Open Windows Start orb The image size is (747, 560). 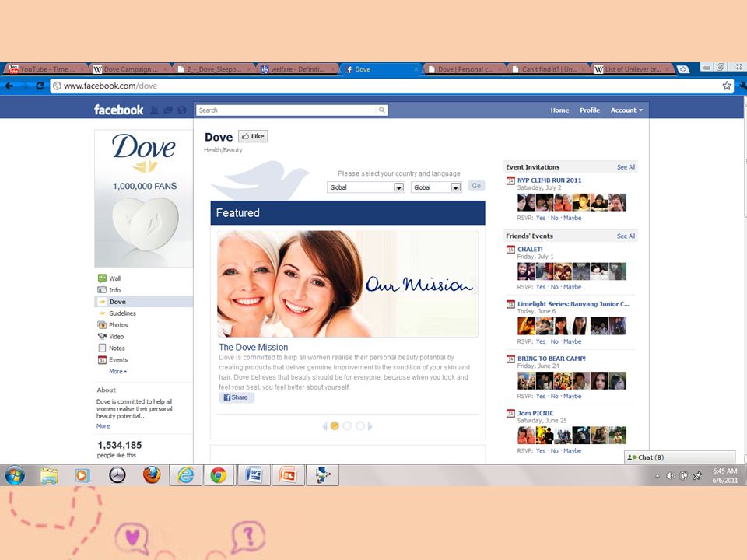(x=15, y=475)
